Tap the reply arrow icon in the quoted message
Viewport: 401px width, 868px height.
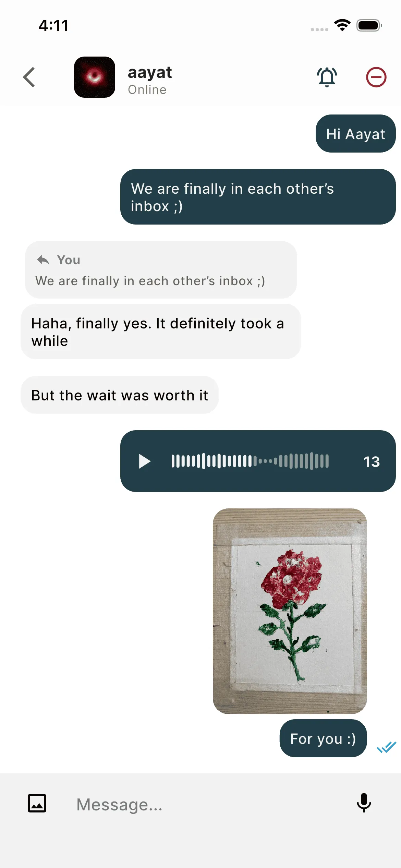click(43, 260)
